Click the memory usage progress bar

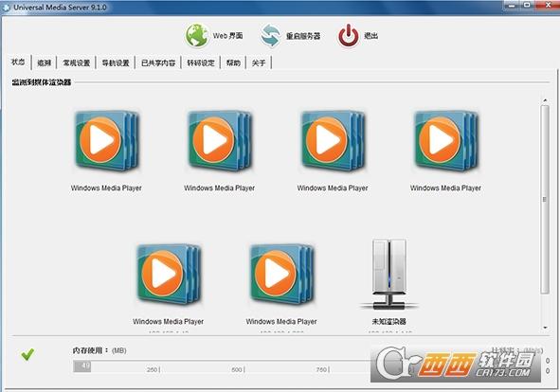(222, 366)
